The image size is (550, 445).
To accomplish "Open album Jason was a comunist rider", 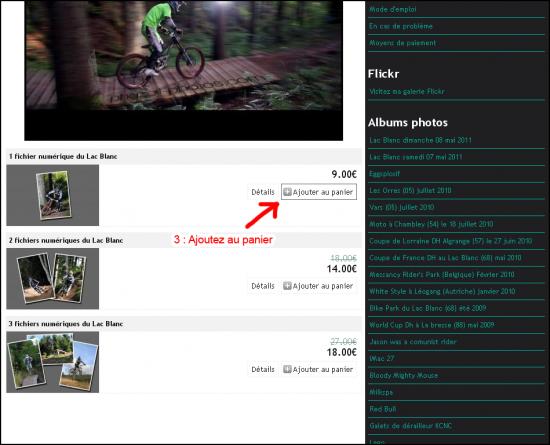I will (x=412, y=342).
